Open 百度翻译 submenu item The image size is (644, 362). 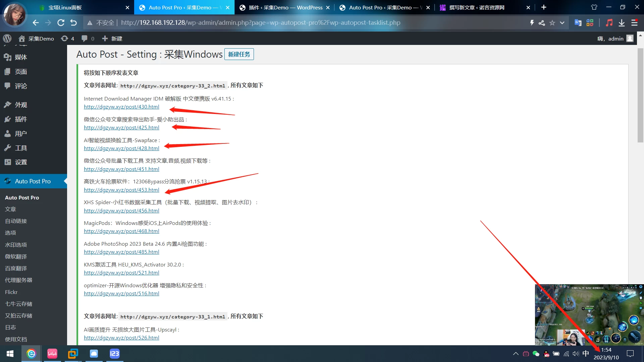(16, 268)
